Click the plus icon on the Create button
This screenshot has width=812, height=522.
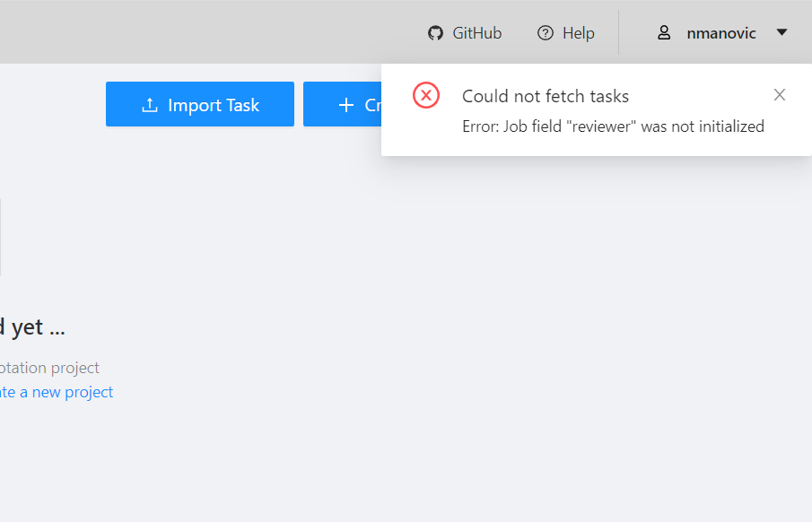(x=345, y=104)
